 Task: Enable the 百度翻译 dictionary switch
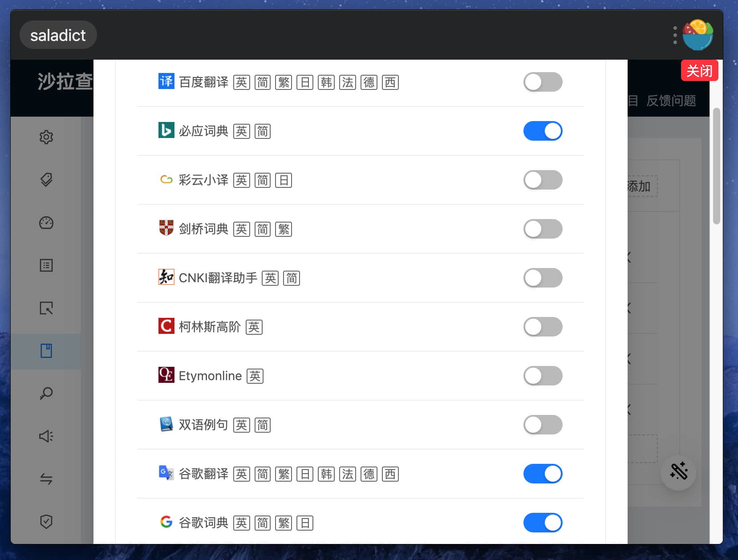click(543, 82)
